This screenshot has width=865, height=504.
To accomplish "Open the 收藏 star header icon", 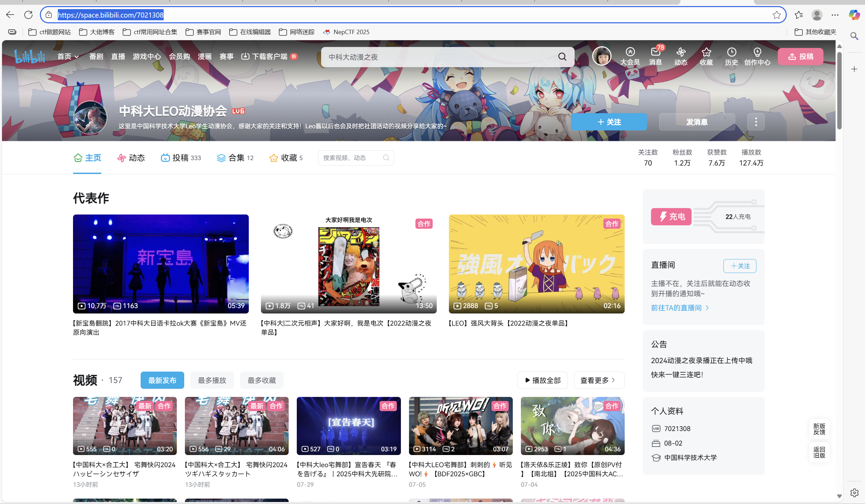I will coord(706,57).
